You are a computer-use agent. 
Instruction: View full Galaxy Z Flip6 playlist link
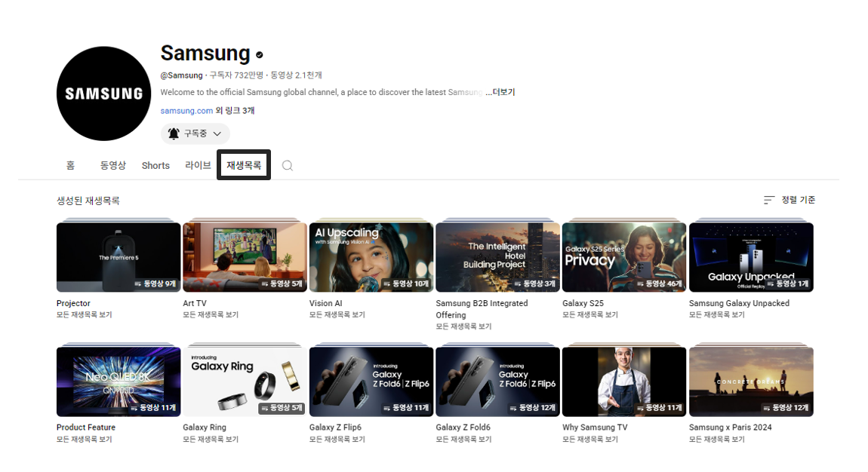pyautogui.click(x=337, y=440)
